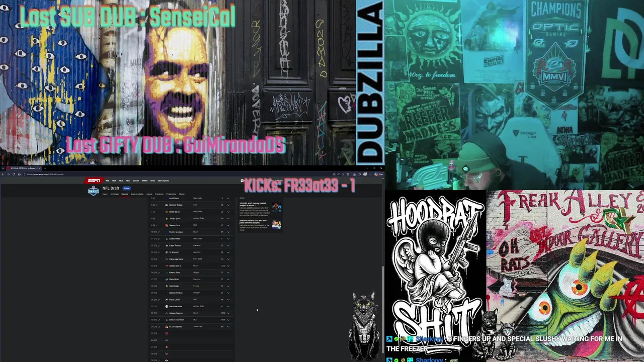The image size is (644, 362).
Task: Expand the Monroe Freeling row chevron
Action: click(228, 293)
